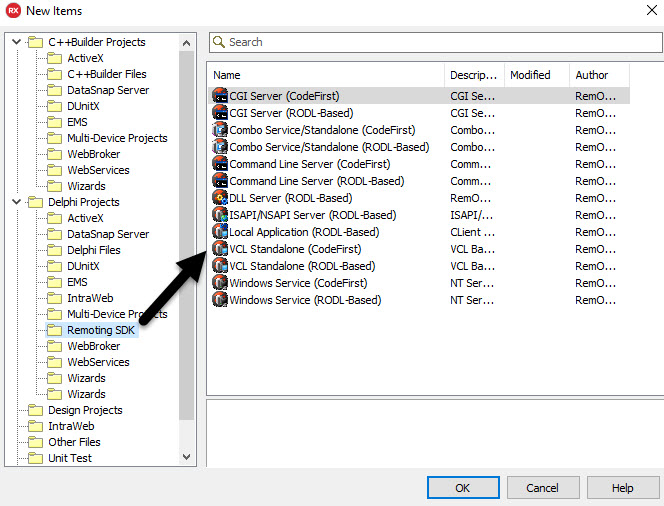Collapse the C++Builder Projects tree node
The width and height of the screenshot is (664, 506).
click(17, 41)
